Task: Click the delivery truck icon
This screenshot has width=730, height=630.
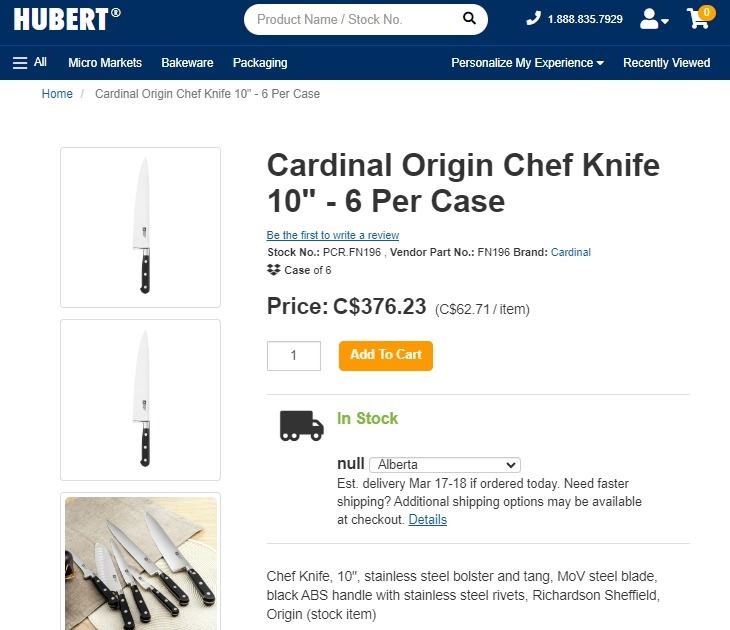Action: pyautogui.click(x=301, y=425)
